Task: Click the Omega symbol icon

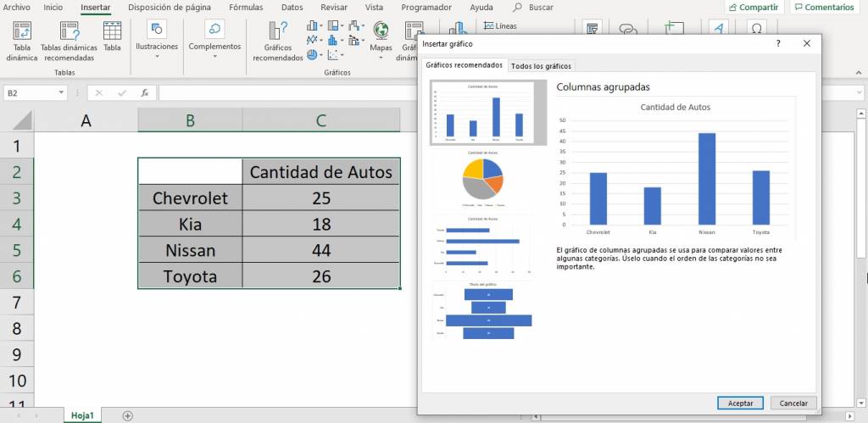Action: 756,28
